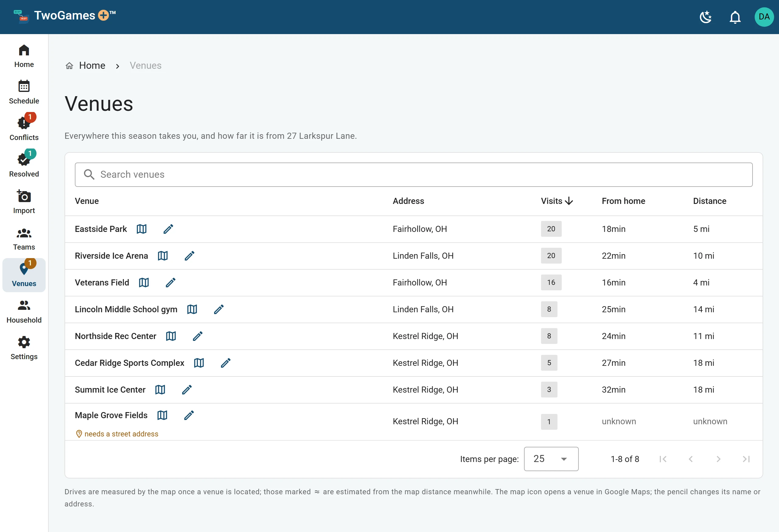Open Settings in the sidebar
The height and width of the screenshot is (532, 779).
click(24, 348)
